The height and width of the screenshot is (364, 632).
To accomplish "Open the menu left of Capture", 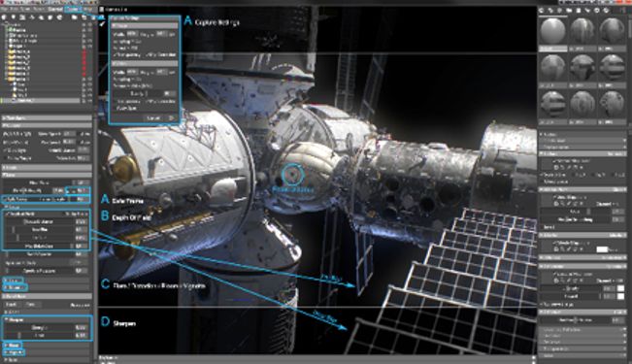I will (55, 9).
